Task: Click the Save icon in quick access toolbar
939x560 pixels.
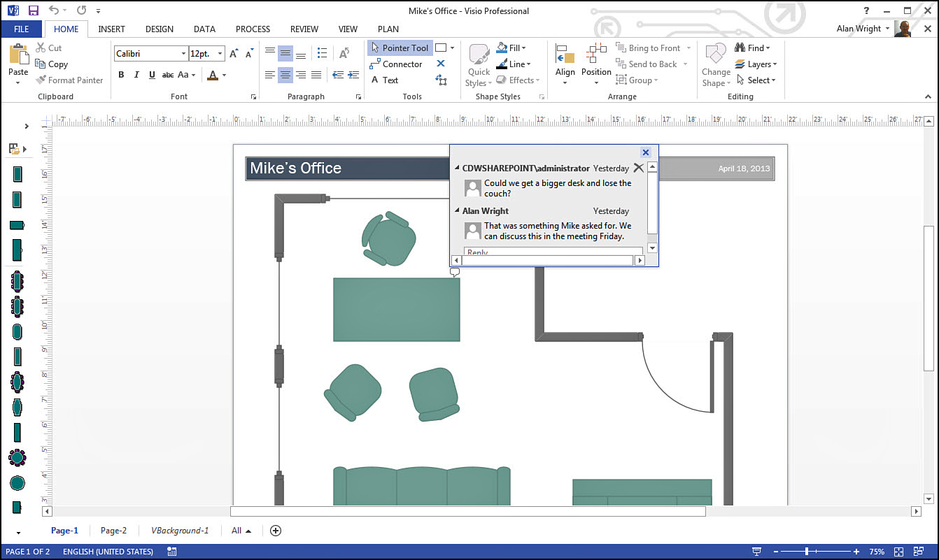Action: (x=33, y=10)
